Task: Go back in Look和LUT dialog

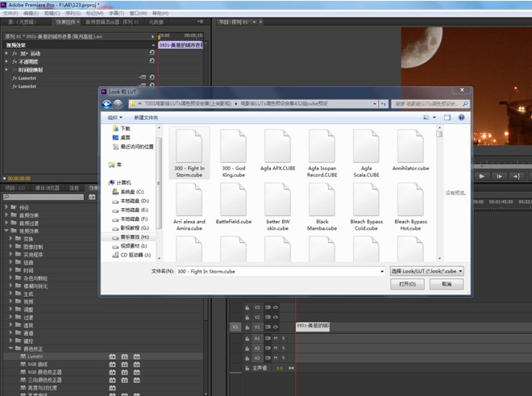Action: click(106, 104)
